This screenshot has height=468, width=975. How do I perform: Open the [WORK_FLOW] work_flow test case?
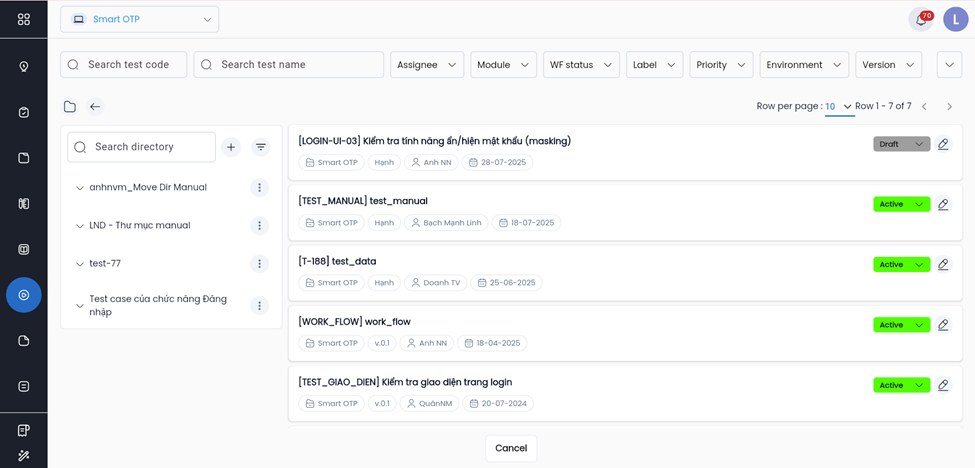click(354, 322)
